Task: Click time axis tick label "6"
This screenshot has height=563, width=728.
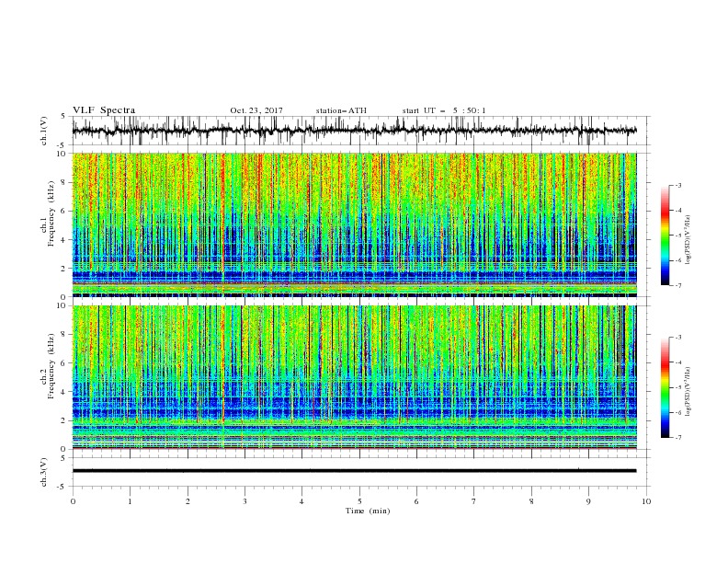Action: (416, 501)
